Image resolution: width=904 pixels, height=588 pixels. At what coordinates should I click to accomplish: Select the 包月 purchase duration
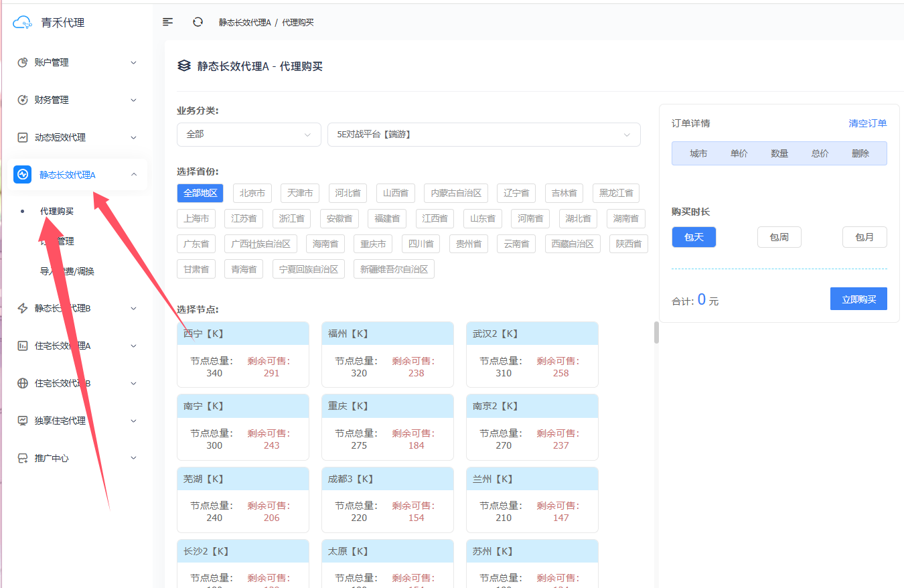pos(864,237)
